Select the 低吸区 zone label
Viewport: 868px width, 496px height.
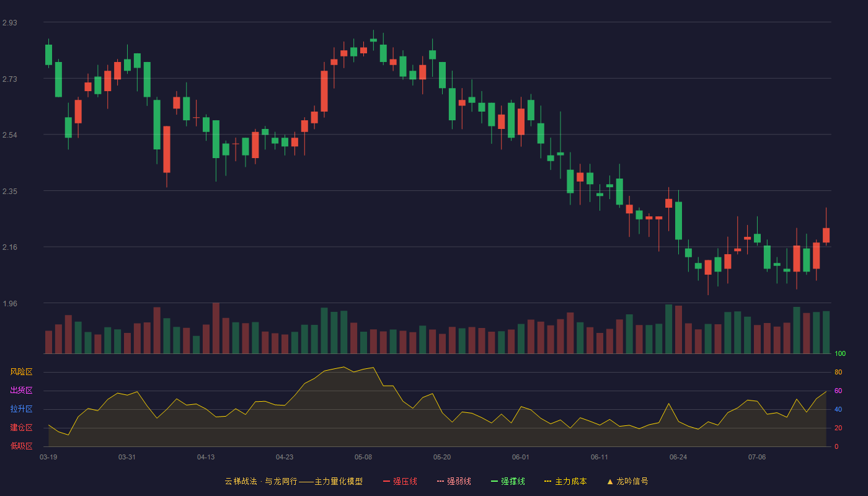pos(21,446)
